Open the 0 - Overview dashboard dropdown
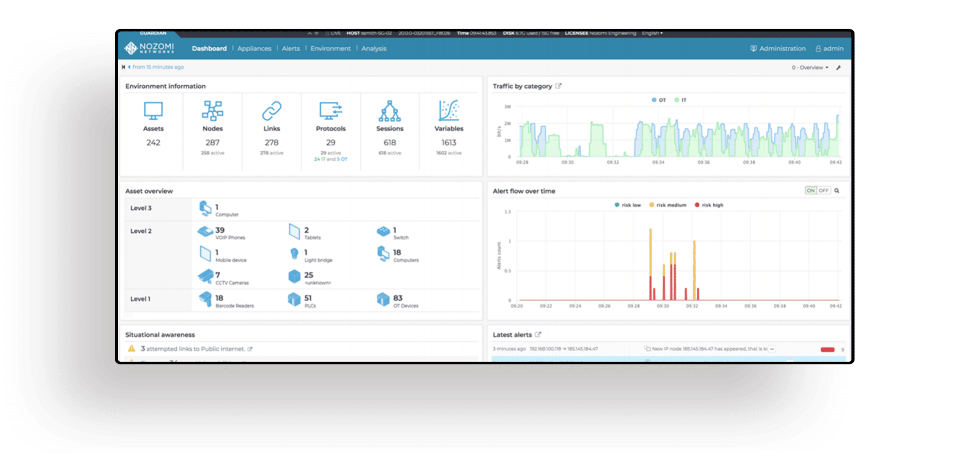This screenshot has width=980, height=475. point(810,68)
